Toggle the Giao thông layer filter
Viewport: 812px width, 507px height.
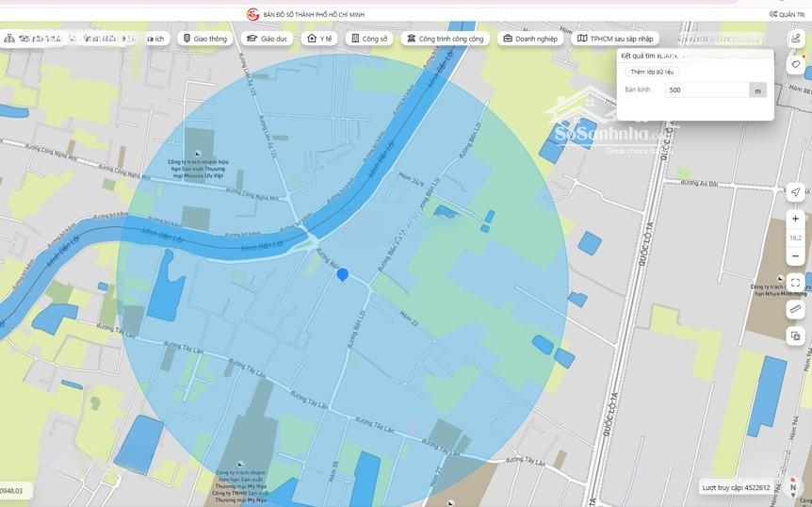coord(205,39)
